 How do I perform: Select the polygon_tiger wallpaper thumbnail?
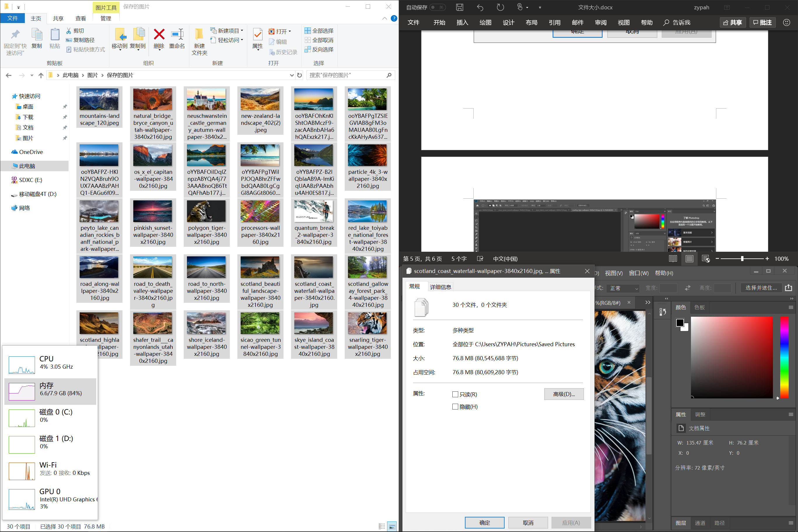pos(206,211)
